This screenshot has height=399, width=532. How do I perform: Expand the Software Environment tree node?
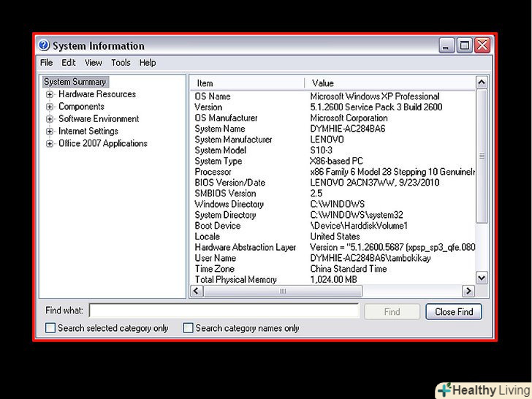coord(50,119)
